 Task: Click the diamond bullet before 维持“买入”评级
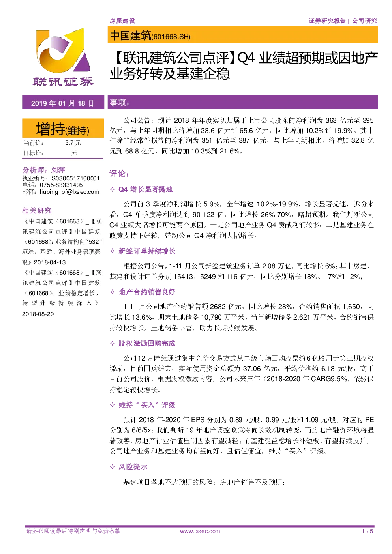[113, 405]
